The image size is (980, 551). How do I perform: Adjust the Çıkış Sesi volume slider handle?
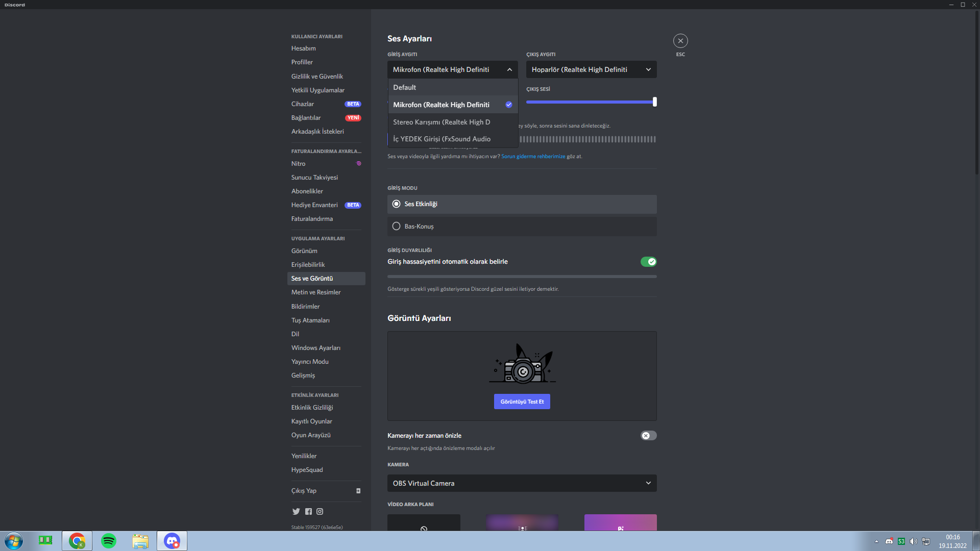(654, 102)
